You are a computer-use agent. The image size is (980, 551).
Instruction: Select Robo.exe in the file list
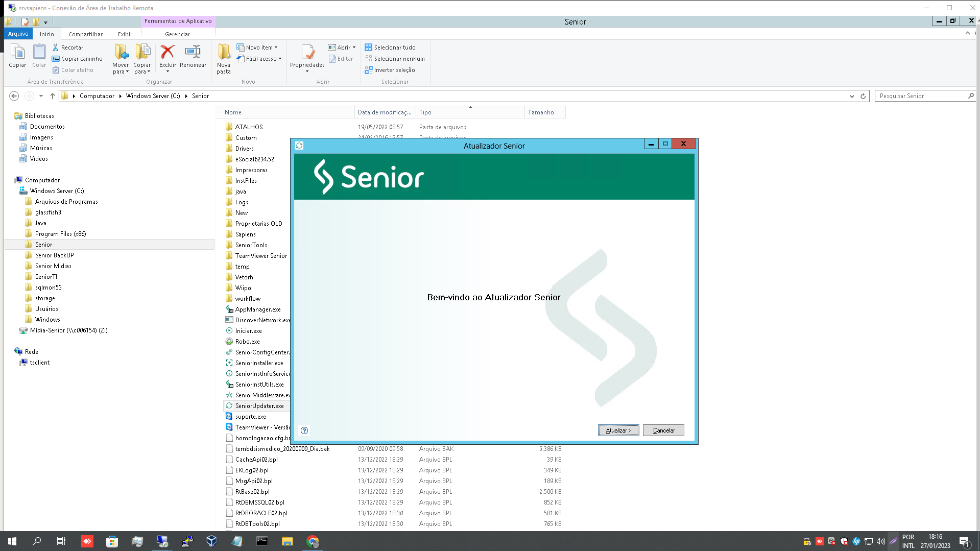tap(248, 342)
